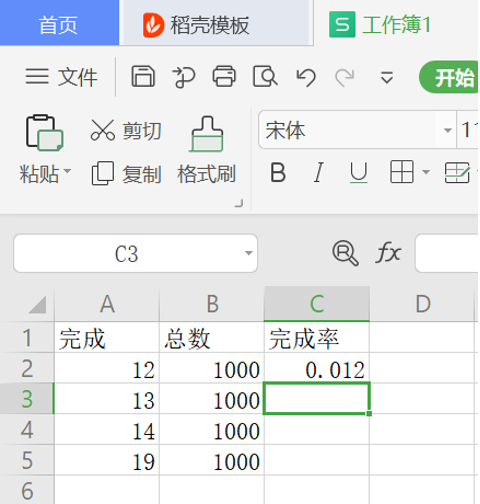Toggle Underline formatting

[359, 172]
